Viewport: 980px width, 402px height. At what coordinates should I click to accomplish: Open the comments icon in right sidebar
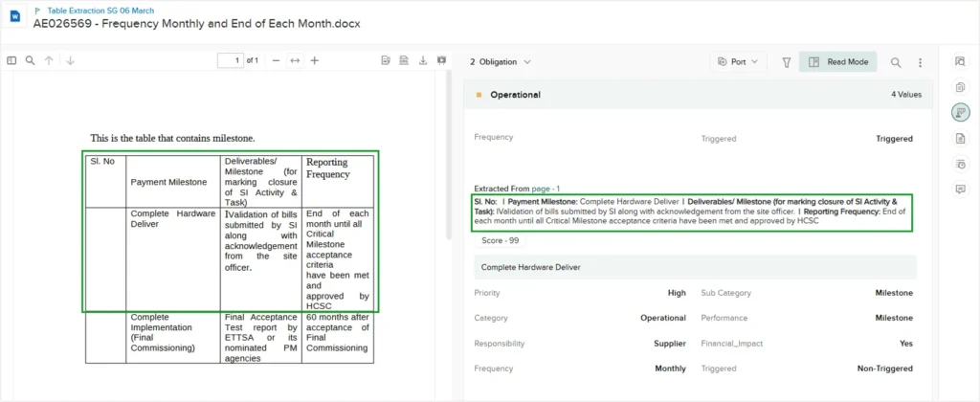[960, 190]
